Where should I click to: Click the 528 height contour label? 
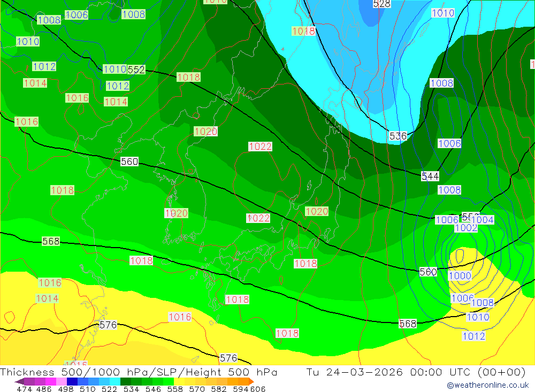(x=381, y=4)
